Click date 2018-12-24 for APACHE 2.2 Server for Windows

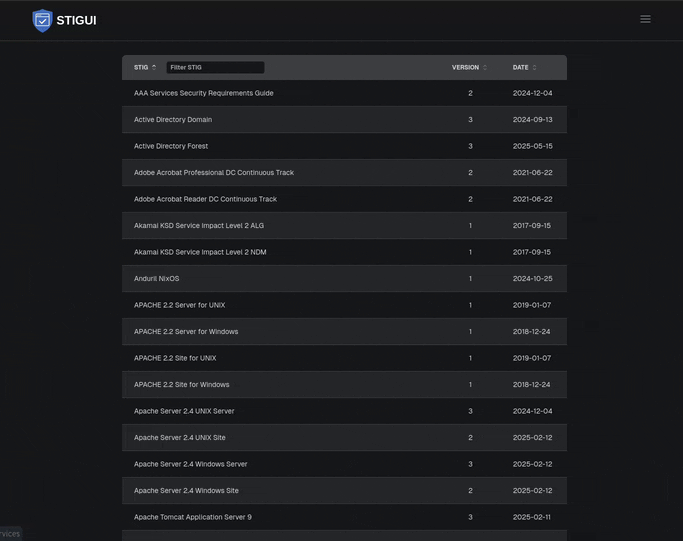click(531, 331)
